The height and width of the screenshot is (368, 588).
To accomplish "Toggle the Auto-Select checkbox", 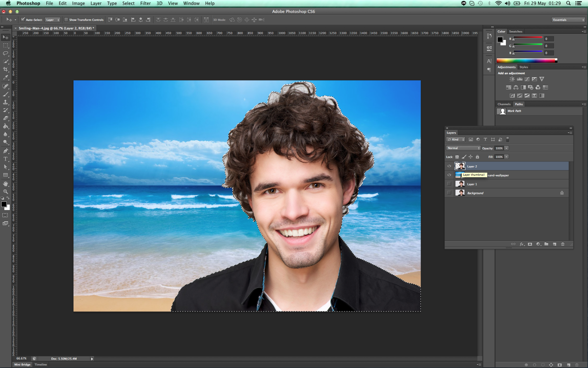I will [23, 20].
